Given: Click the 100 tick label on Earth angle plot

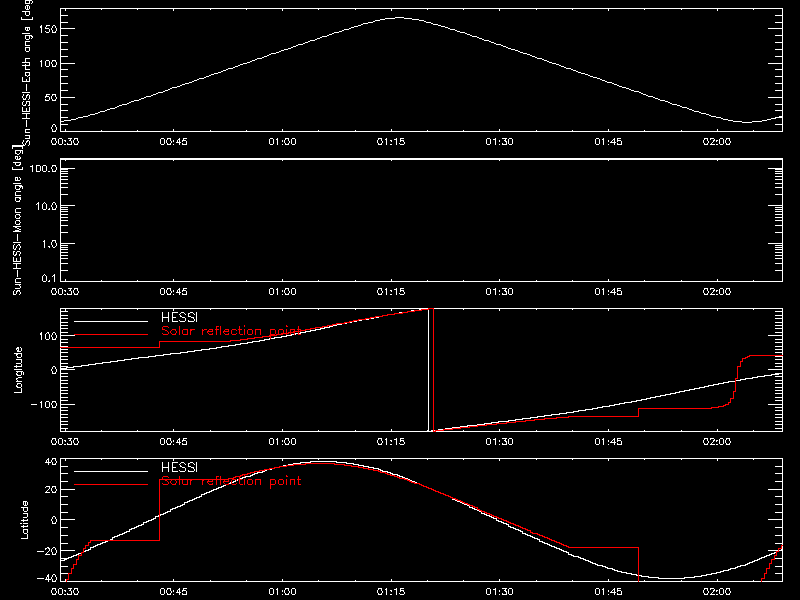Looking at the screenshot, I should (x=47, y=63).
